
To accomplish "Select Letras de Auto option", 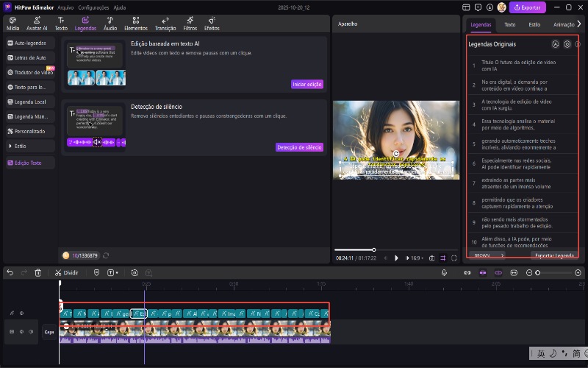I will pyautogui.click(x=30, y=57).
